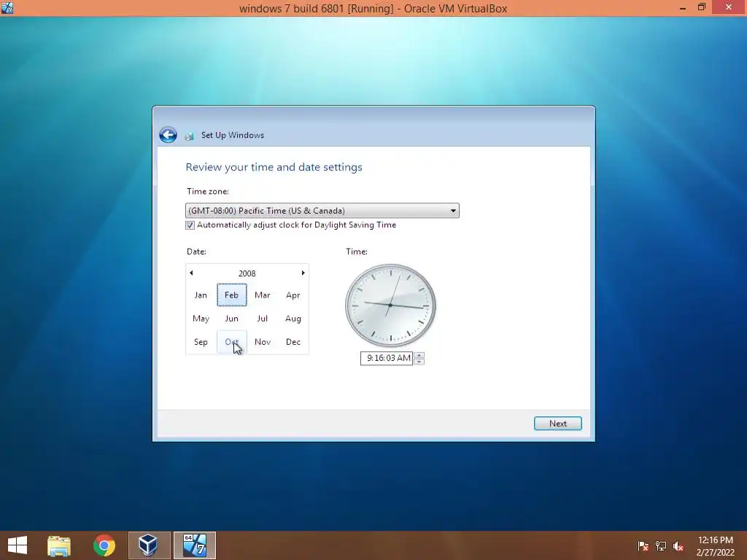Image resolution: width=747 pixels, height=560 pixels.
Task: Select Oct in the calendar
Action: [231, 342]
